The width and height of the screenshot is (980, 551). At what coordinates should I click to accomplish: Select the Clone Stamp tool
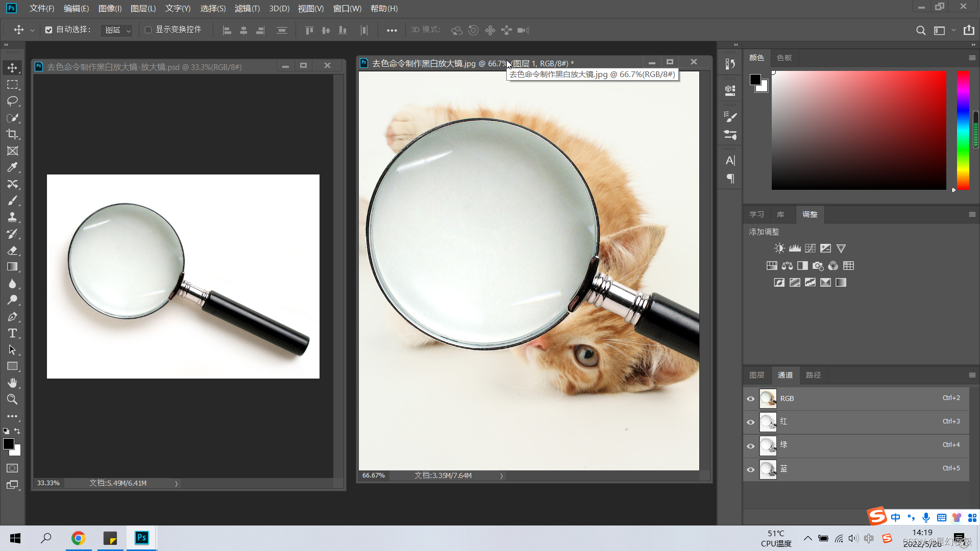coord(12,217)
